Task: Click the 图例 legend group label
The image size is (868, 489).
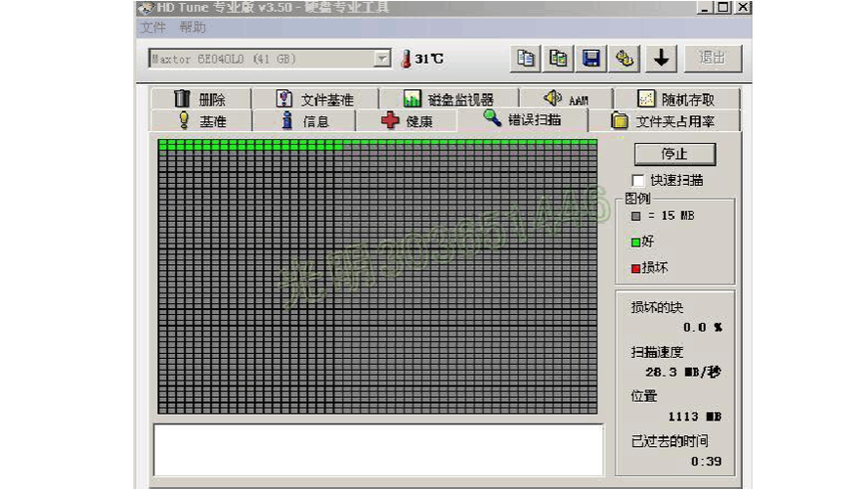Action: click(637, 199)
